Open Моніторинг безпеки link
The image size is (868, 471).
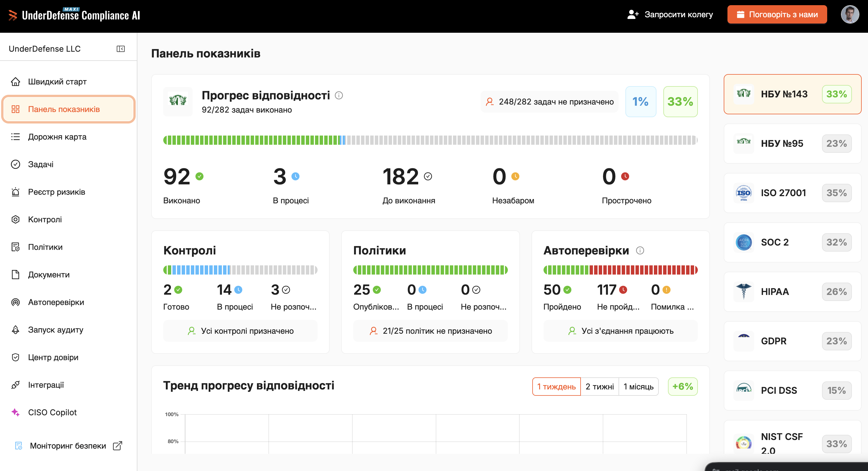[68, 446]
